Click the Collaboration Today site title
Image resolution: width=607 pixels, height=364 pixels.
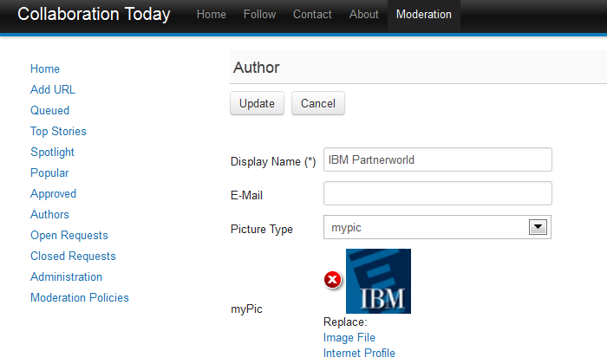pyautogui.click(x=94, y=15)
